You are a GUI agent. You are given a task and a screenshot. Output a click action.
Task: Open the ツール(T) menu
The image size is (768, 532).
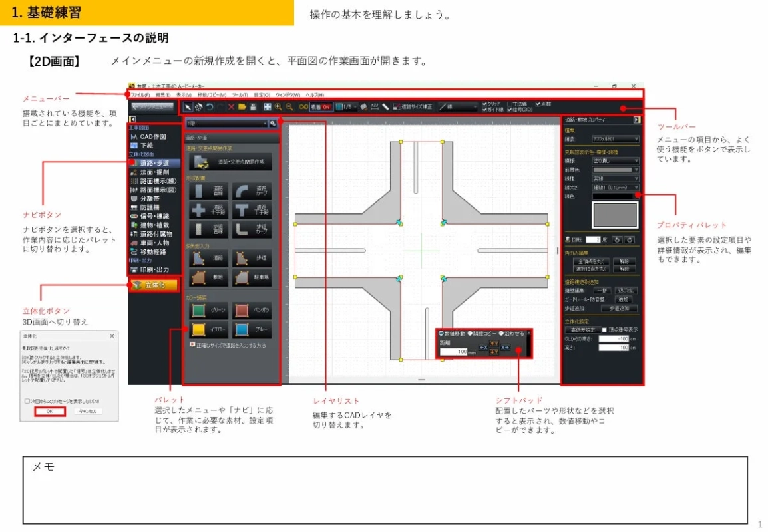pyautogui.click(x=240, y=95)
